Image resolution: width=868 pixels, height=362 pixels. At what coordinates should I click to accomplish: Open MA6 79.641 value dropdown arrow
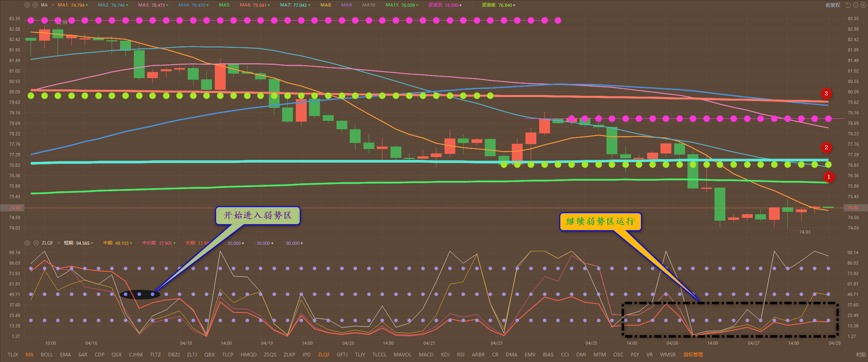point(269,5)
